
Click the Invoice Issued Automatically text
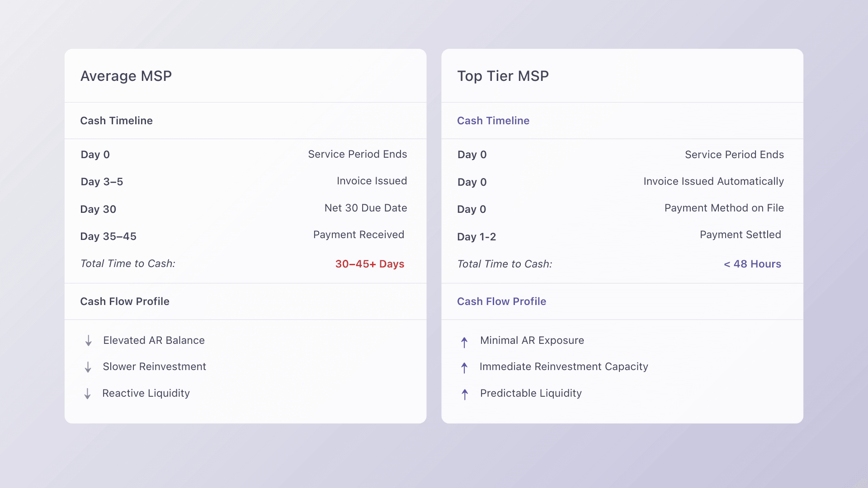click(713, 181)
